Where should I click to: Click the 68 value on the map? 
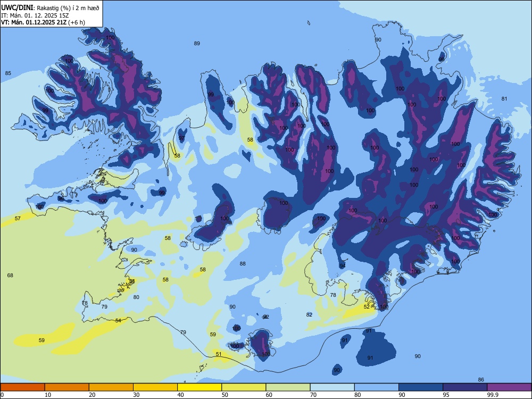pos(10,275)
